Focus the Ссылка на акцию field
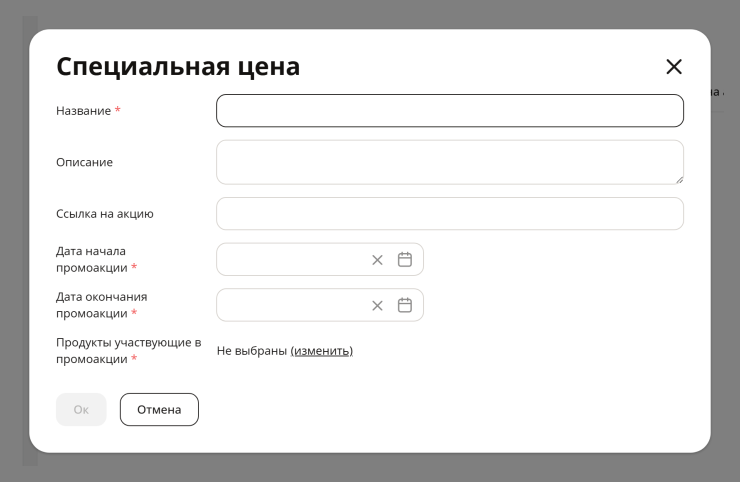Viewport: 740px width, 482px height. point(450,213)
